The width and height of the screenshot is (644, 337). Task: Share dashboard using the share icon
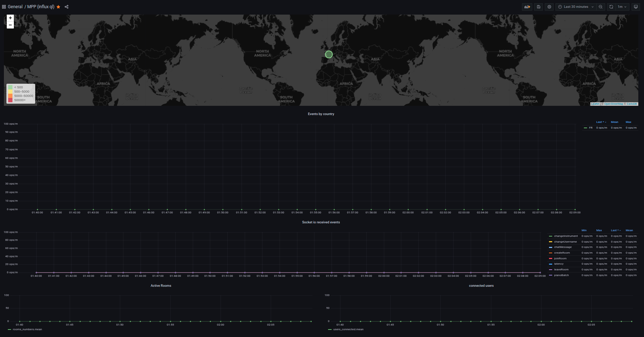(67, 7)
